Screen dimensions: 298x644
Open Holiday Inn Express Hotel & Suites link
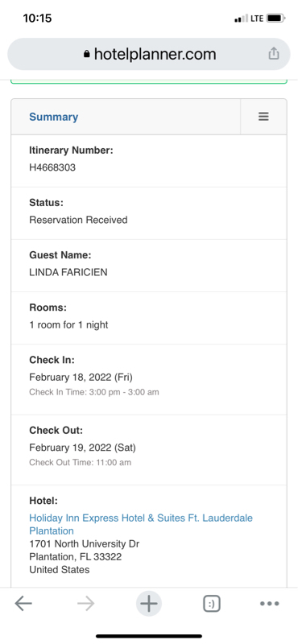141,525
